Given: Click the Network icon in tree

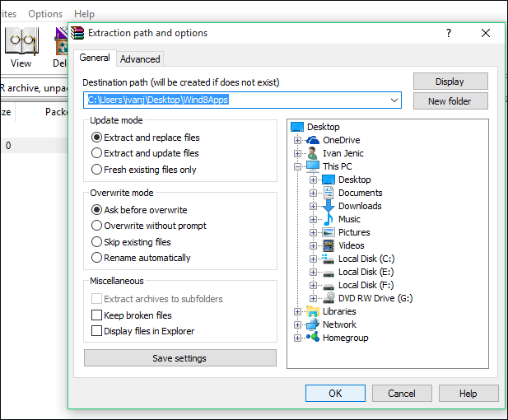Looking at the screenshot, I should pyautogui.click(x=313, y=324).
